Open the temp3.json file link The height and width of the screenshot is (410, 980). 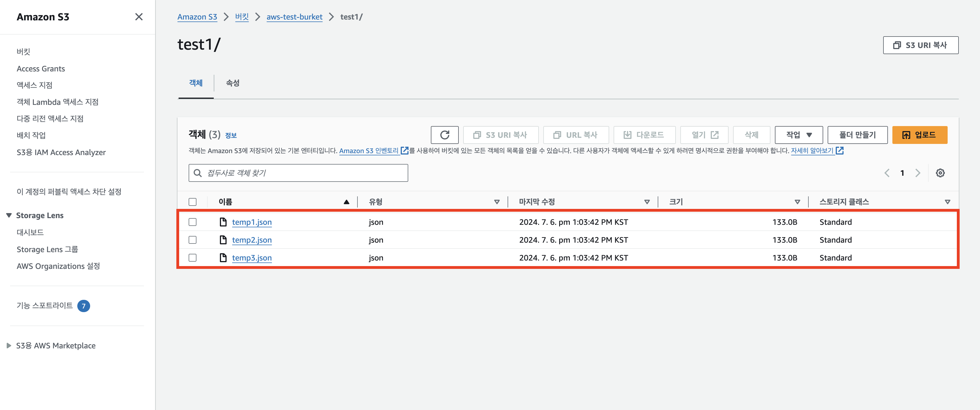251,258
